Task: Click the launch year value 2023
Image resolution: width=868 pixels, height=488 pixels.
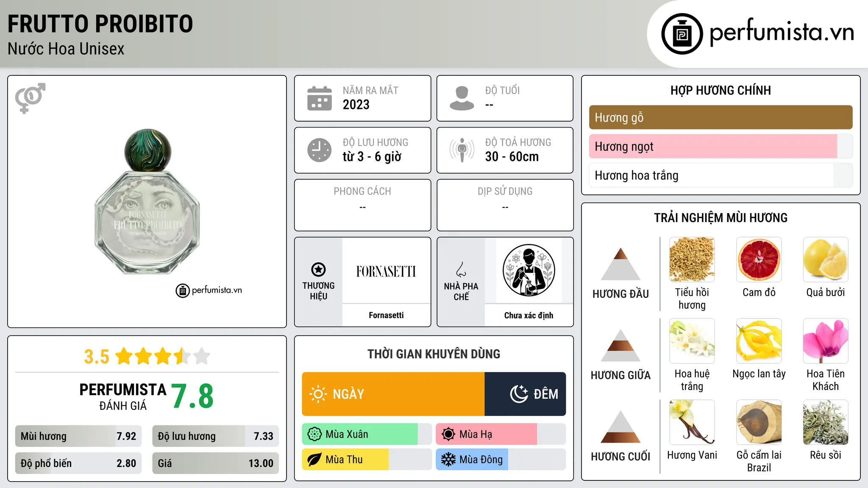Action: point(356,105)
